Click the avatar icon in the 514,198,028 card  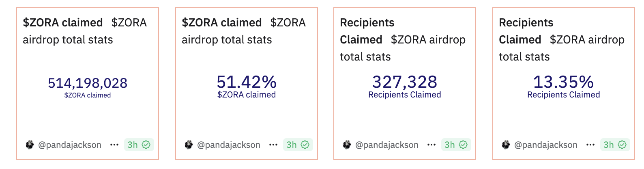[30, 145]
